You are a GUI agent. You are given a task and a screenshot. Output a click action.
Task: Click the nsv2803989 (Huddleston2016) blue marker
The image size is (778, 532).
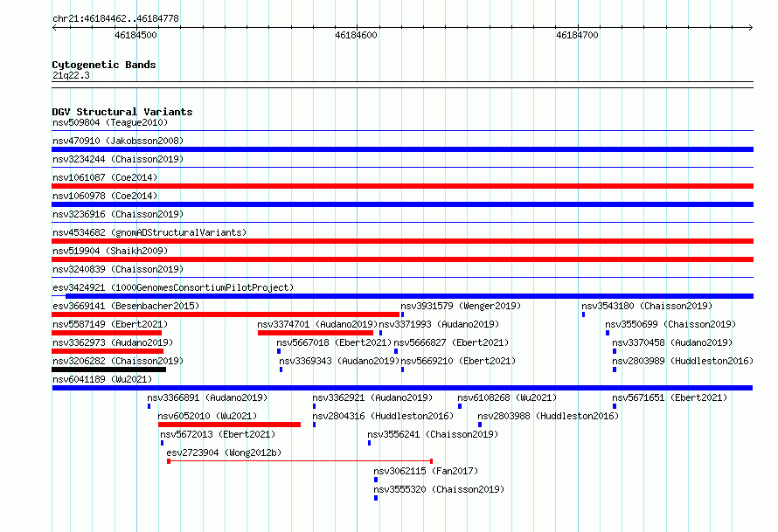(x=615, y=370)
